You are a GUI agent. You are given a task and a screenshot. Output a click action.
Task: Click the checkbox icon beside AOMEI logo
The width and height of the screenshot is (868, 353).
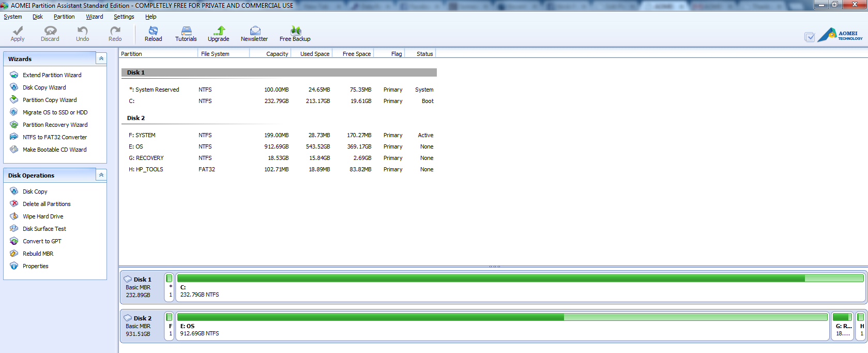click(x=810, y=37)
